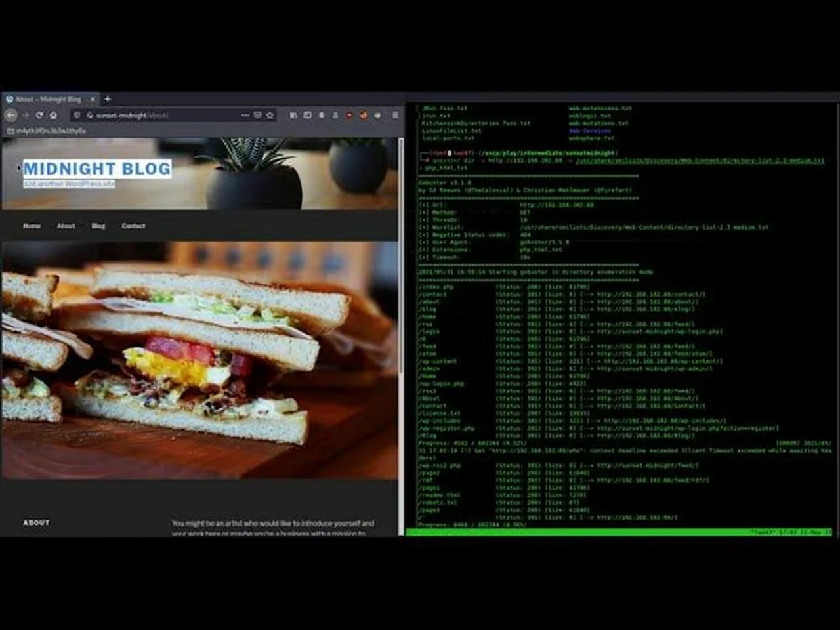This screenshot has width=840, height=630.
Task: Click the LinuxFileList.txt file name
Action: click(451, 131)
